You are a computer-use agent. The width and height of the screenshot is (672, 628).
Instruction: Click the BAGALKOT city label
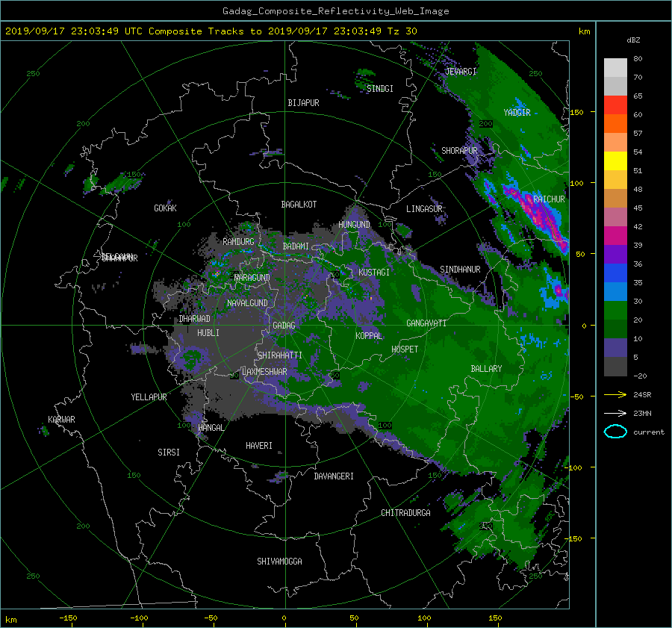point(299,205)
